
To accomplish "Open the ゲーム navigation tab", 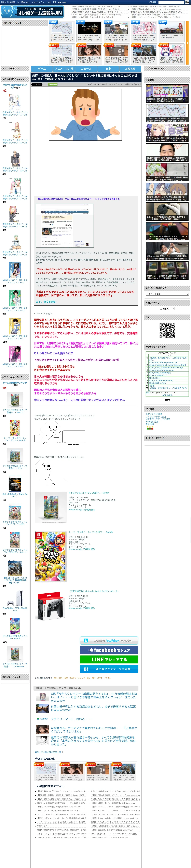I will pyautogui.click(x=42, y=69).
